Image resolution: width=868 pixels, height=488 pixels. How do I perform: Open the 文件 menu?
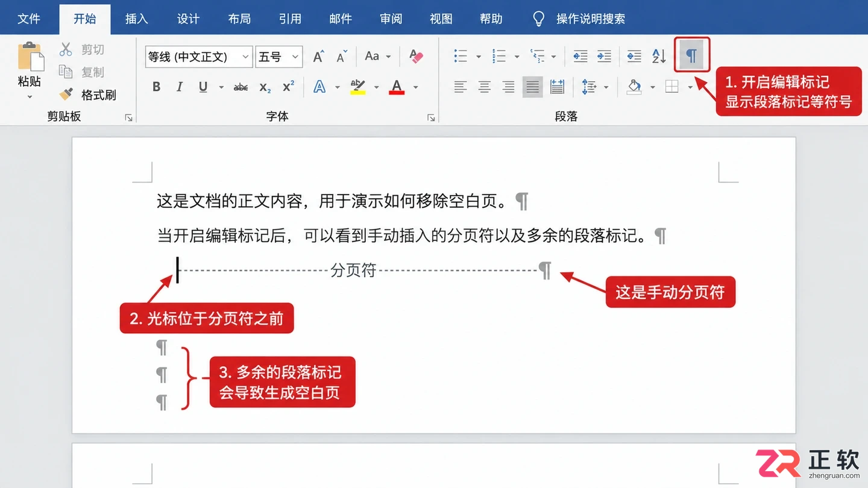point(29,19)
